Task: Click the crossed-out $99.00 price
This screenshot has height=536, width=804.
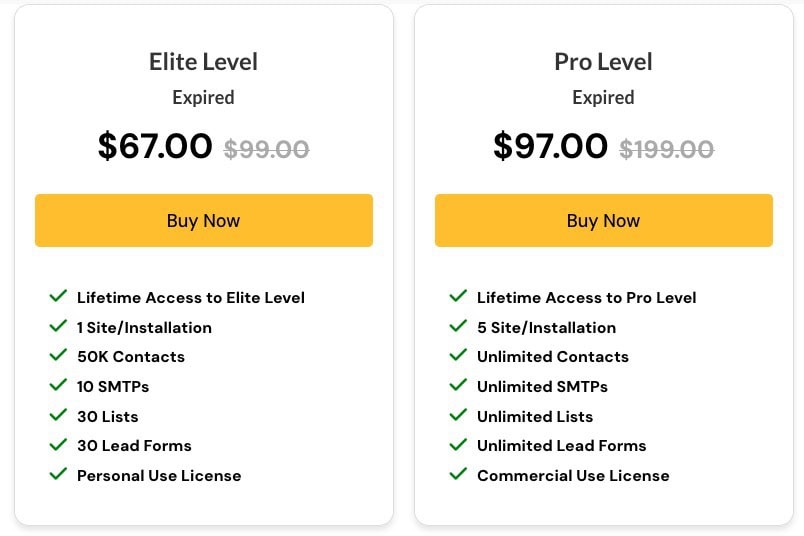Action: 267,149
